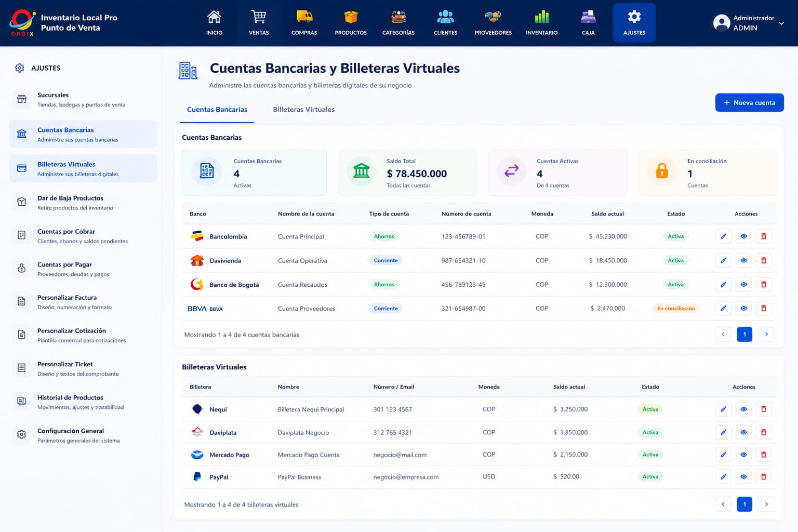Open Personalizar Factura settings link
Image resolution: width=798 pixels, height=532 pixels.
[83, 302]
